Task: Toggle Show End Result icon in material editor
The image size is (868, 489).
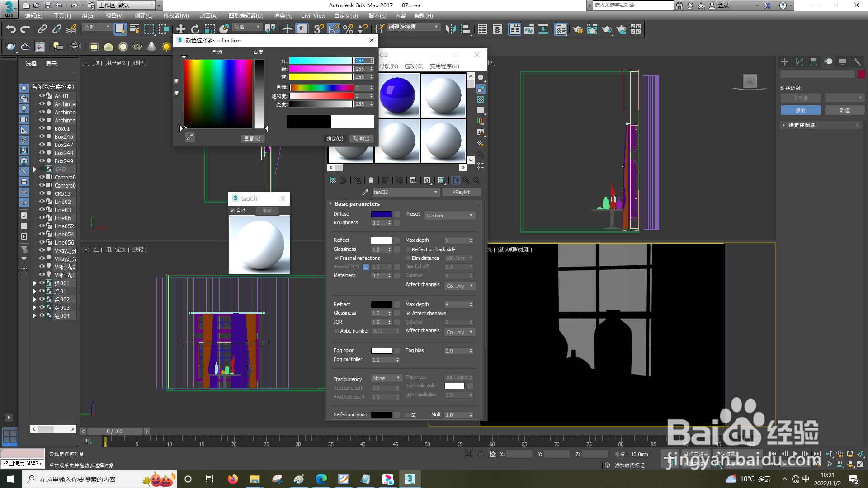Action: pyautogui.click(x=456, y=181)
